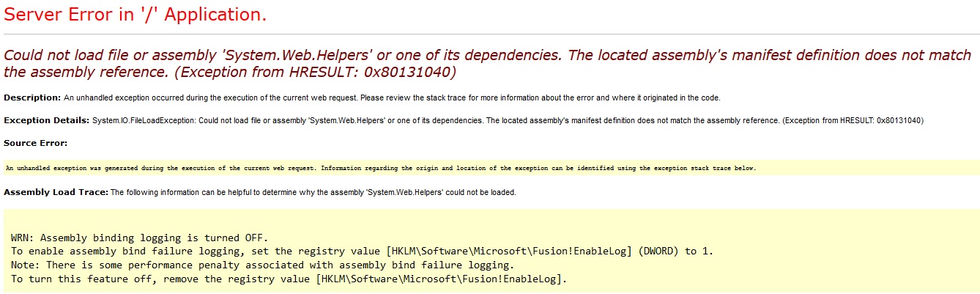Click the "To turn this feature off" line
980x294 pixels.
point(289,279)
